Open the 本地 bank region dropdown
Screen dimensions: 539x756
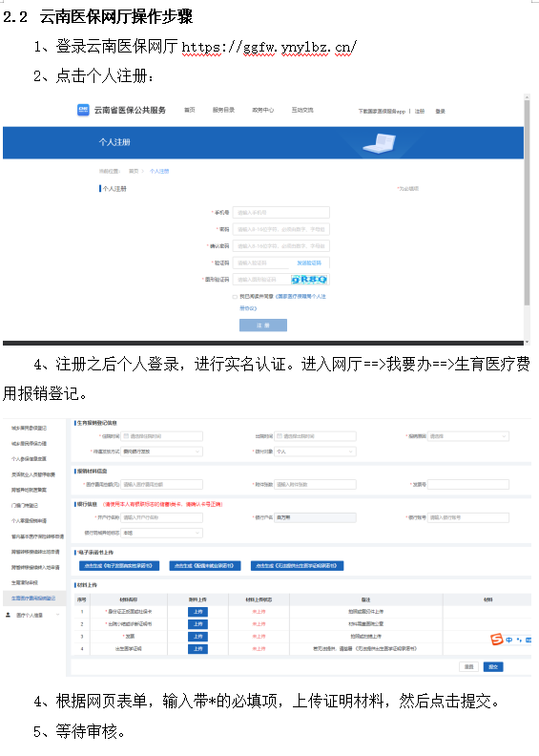coord(162,533)
